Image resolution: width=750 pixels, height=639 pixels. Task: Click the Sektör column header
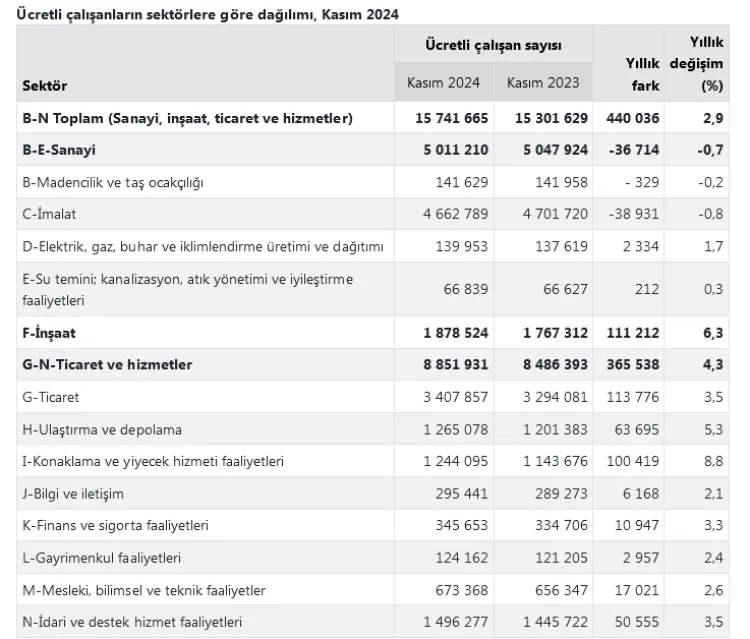point(44,86)
